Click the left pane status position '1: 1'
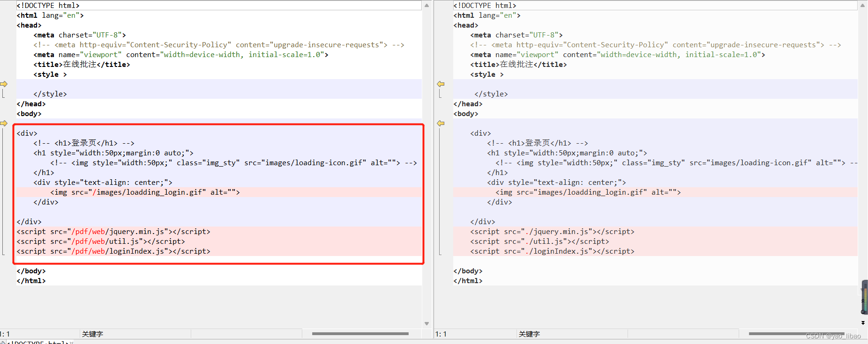 coord(5,334)
